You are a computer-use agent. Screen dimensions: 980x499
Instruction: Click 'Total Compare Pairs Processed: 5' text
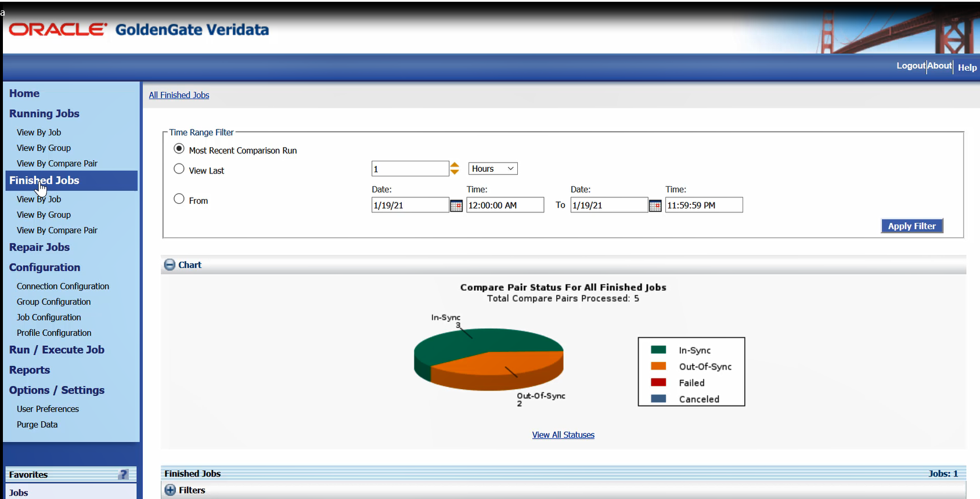pos(563,298)
